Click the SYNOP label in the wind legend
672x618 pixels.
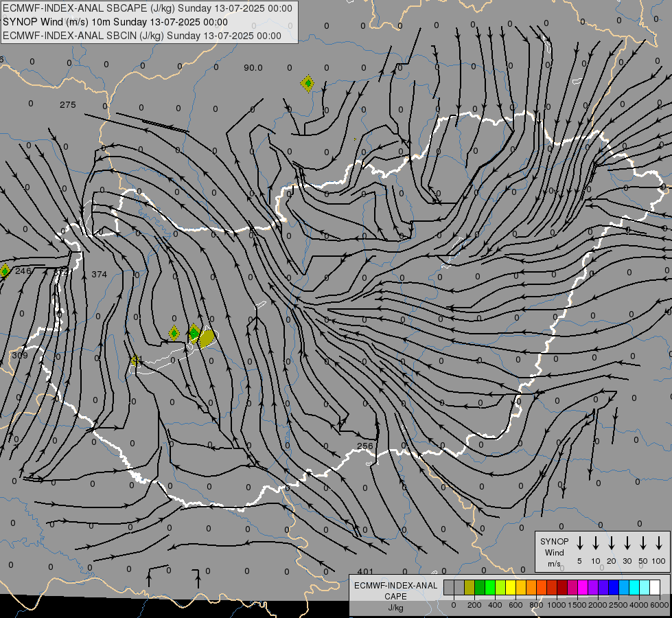click(x=554, y=541)
